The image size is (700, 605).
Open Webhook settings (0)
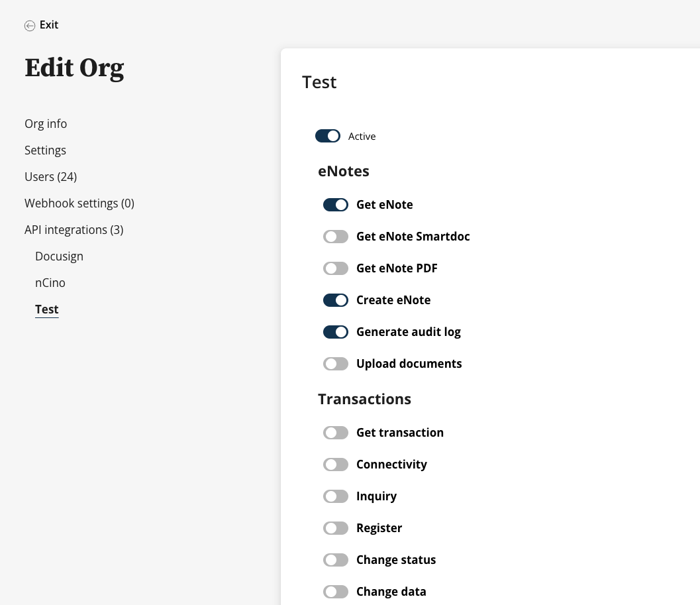tap(79, 203)
